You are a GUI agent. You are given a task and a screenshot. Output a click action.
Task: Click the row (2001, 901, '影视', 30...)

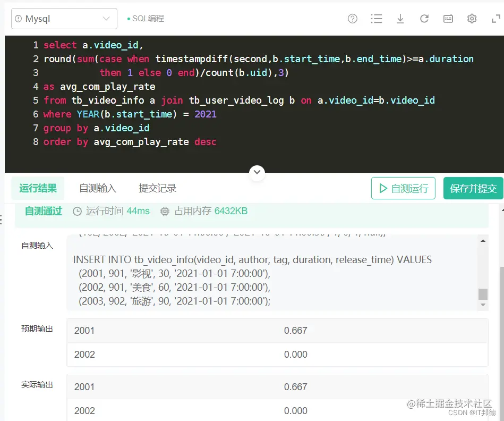[x=175, y=273]
